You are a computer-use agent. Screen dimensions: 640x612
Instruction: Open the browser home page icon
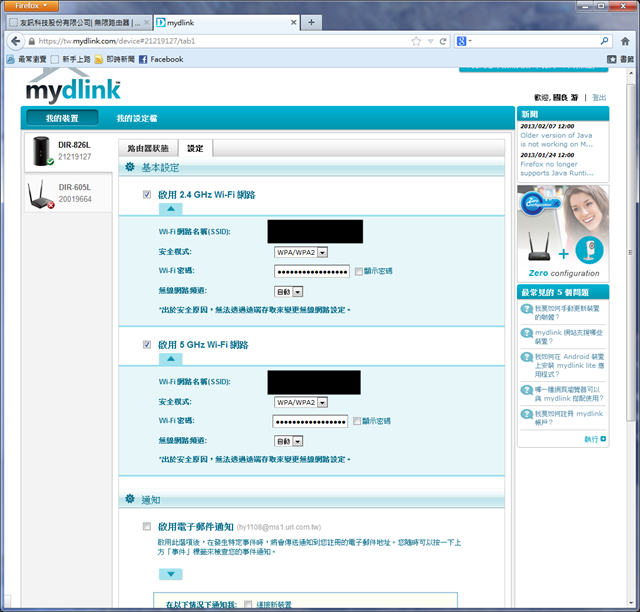pos(625,41)
